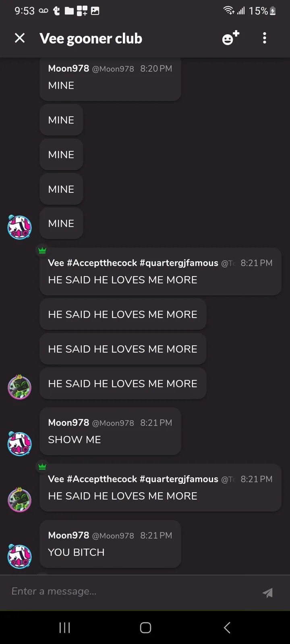The width and height of the screenshot is (290, 644).
Task: Tap the send message paper plane icon
Action: (267, 592)
